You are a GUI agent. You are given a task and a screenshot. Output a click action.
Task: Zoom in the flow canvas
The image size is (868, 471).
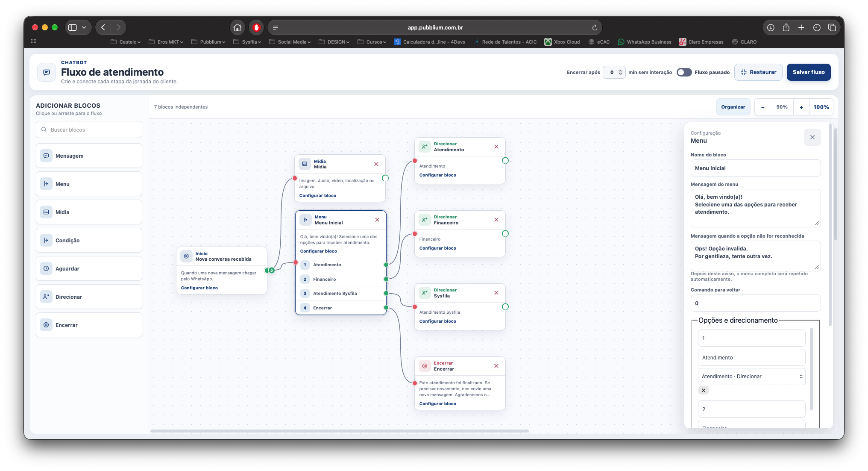(801, 107)
